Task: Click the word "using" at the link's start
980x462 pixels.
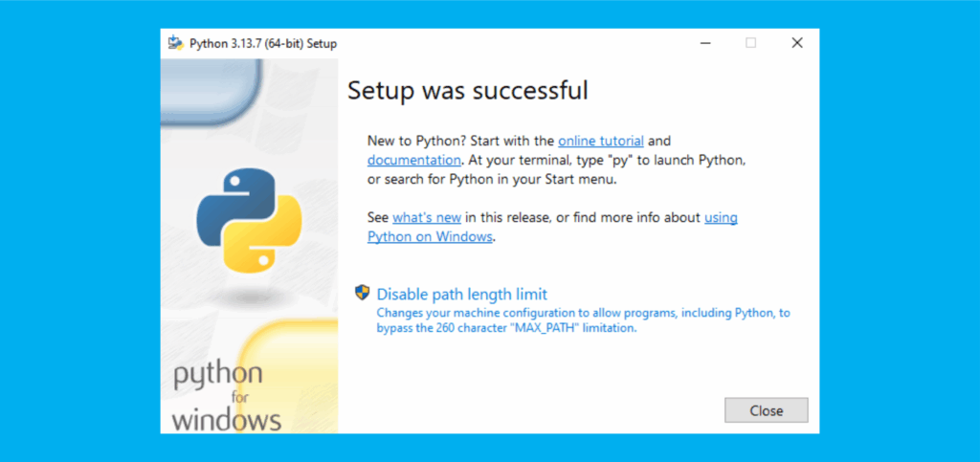Action: coord(721,218)
